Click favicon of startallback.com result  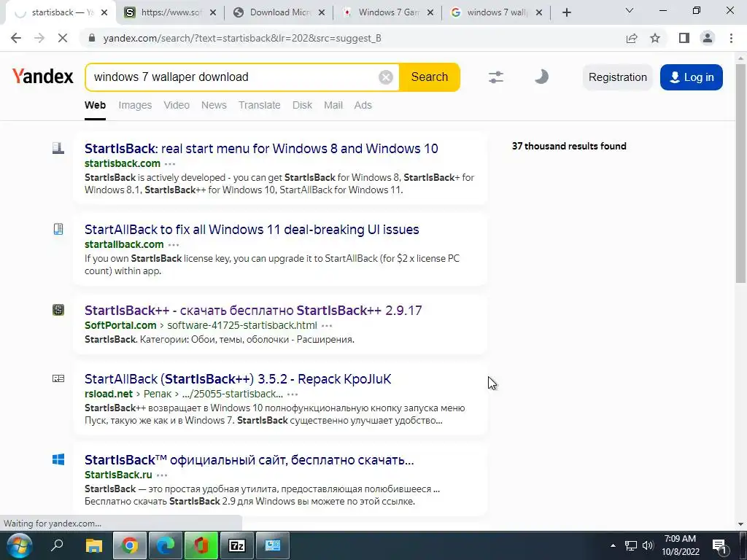pos(58,229)
